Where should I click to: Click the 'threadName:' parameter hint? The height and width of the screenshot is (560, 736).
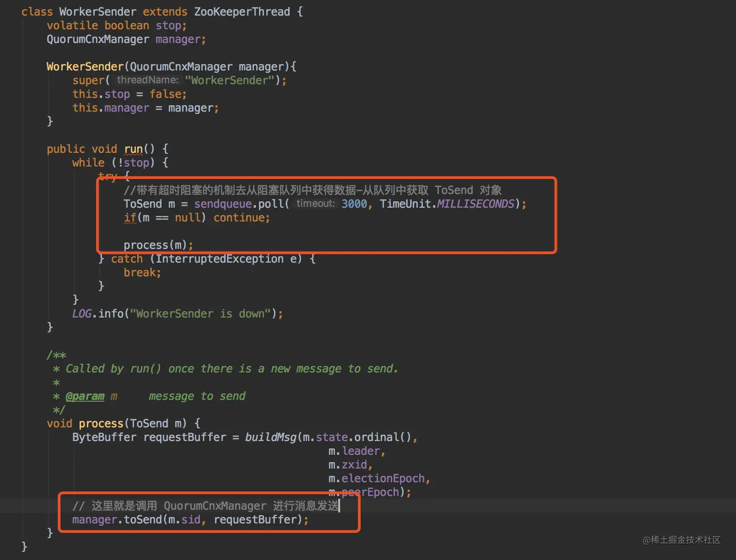click(x=147, y=80)
